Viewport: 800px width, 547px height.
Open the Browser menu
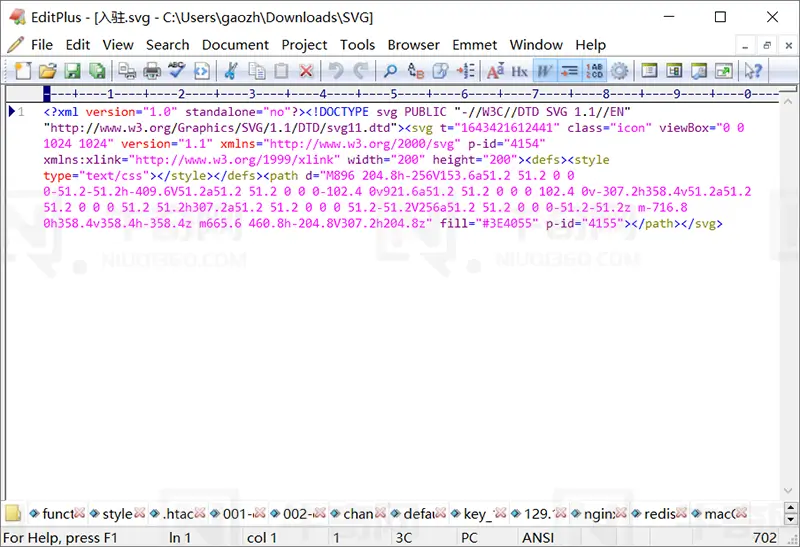click(x=413, y=45)
